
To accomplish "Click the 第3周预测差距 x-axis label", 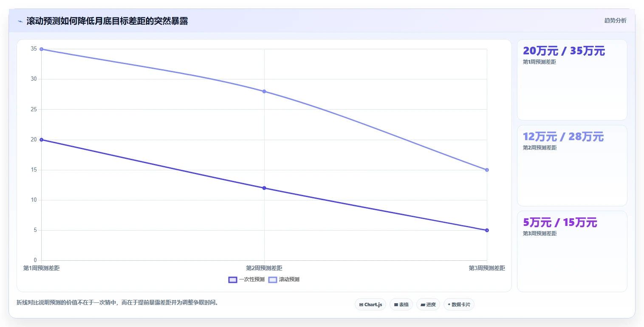I will pos(487,268).
